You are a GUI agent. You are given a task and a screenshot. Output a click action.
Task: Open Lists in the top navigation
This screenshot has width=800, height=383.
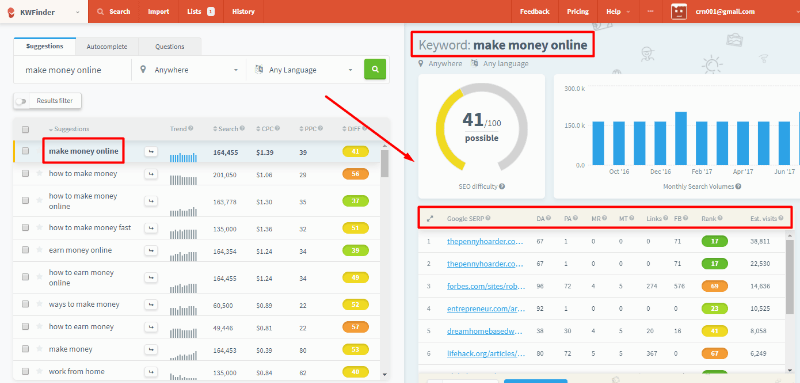201,11
